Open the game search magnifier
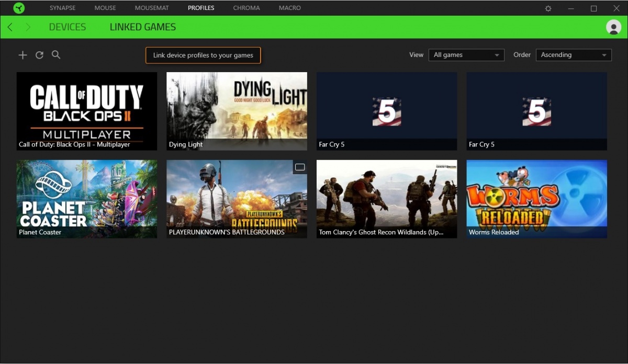 pos(56,55)
